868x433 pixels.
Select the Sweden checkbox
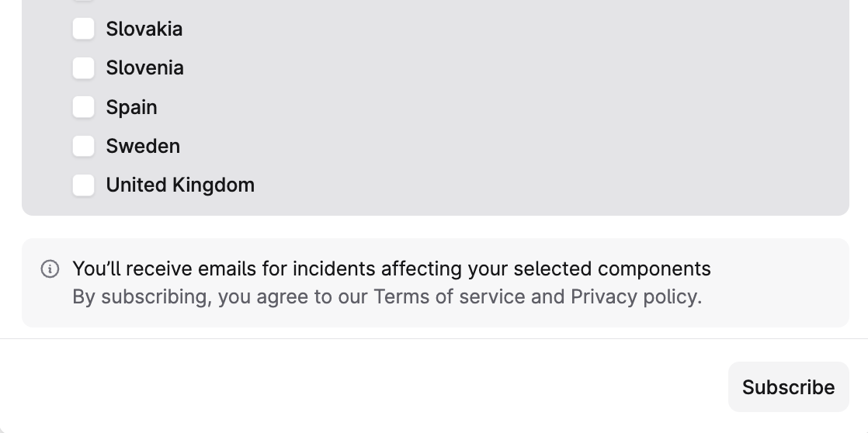[84, 146]
